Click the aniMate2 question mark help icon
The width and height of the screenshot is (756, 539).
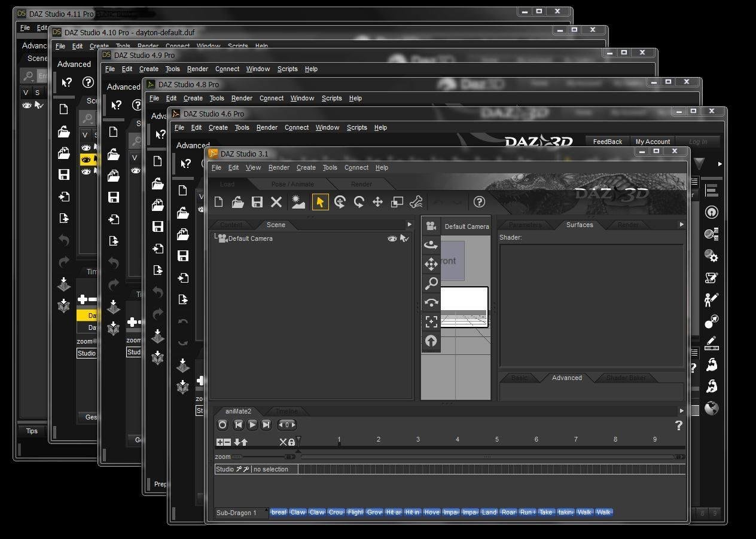pyautogui.click(x=678, y=425)
